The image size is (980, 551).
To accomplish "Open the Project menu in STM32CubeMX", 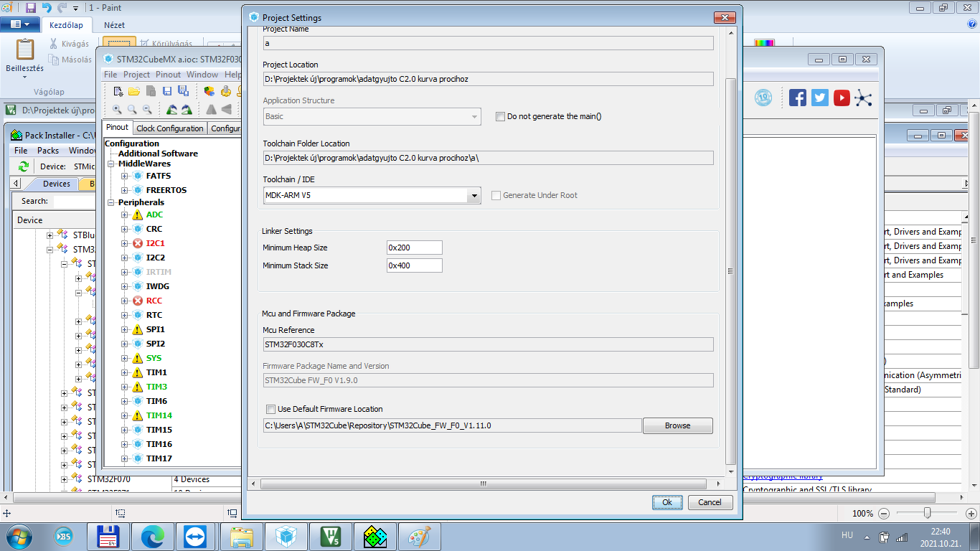I will [136, 75].
